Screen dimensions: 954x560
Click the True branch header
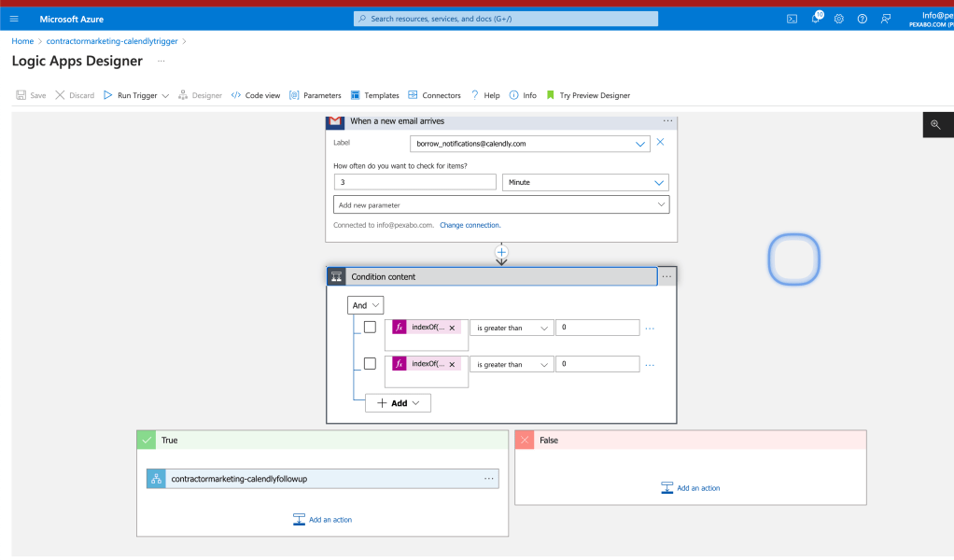coord(322,441)
